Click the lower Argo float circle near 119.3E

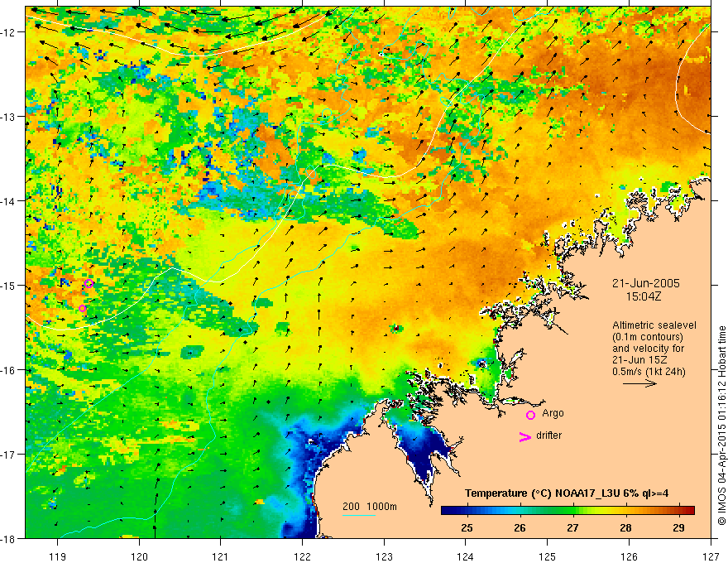click(x=82, y=308)
